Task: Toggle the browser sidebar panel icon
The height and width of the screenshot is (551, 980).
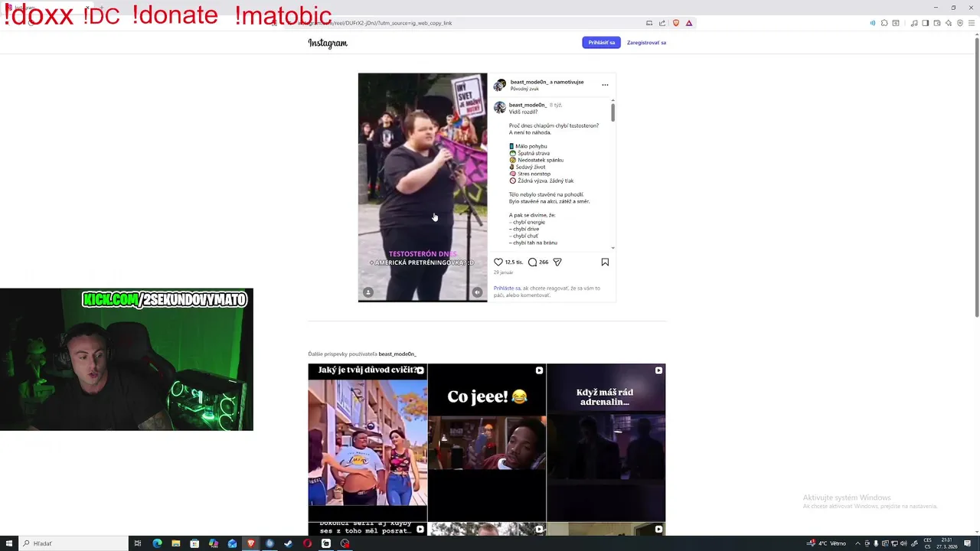Action: pos(926,23)
